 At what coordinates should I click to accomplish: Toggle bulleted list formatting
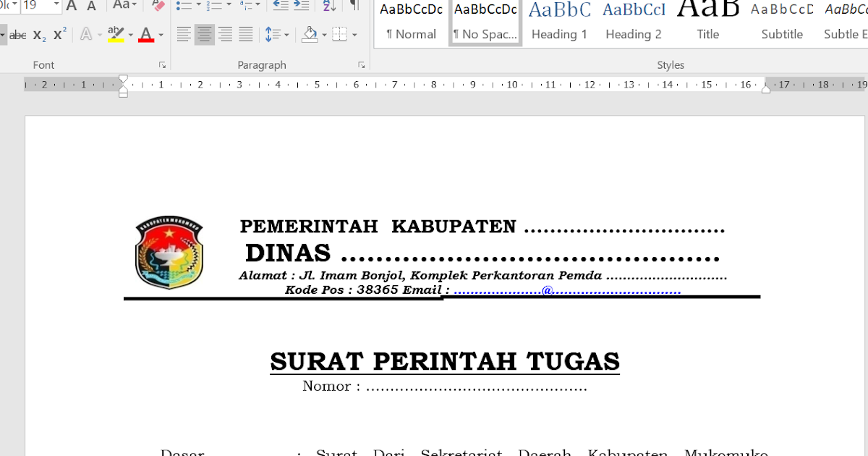185,5
